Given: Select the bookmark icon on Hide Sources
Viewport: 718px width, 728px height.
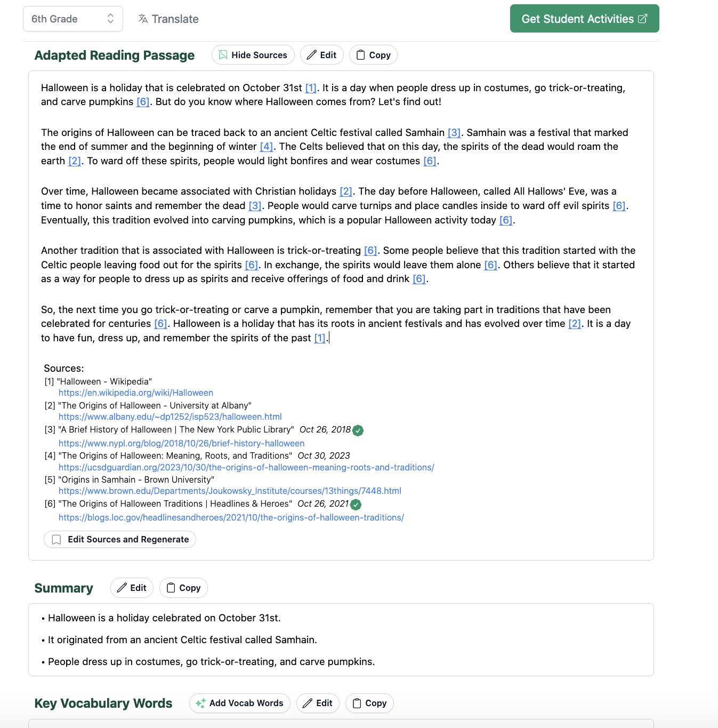Looking at the screenshot, I should click(x=224, y=54).
